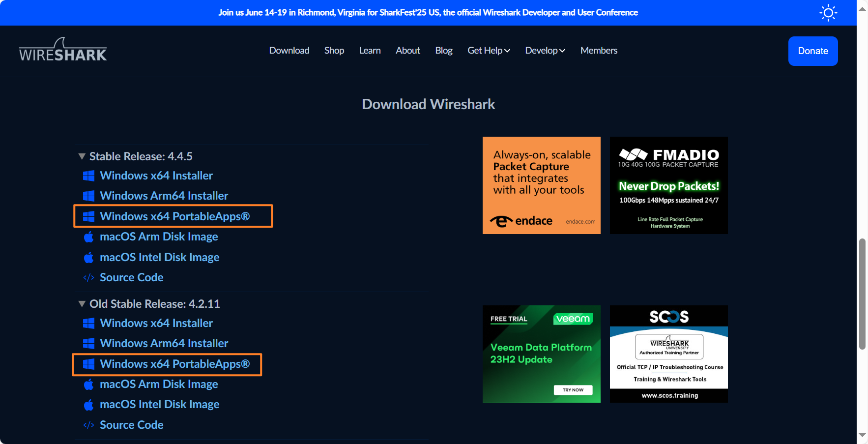Expand the Develop dropdown menu
Viewport: 868px width, 444px height.
(x=545, y=51)
